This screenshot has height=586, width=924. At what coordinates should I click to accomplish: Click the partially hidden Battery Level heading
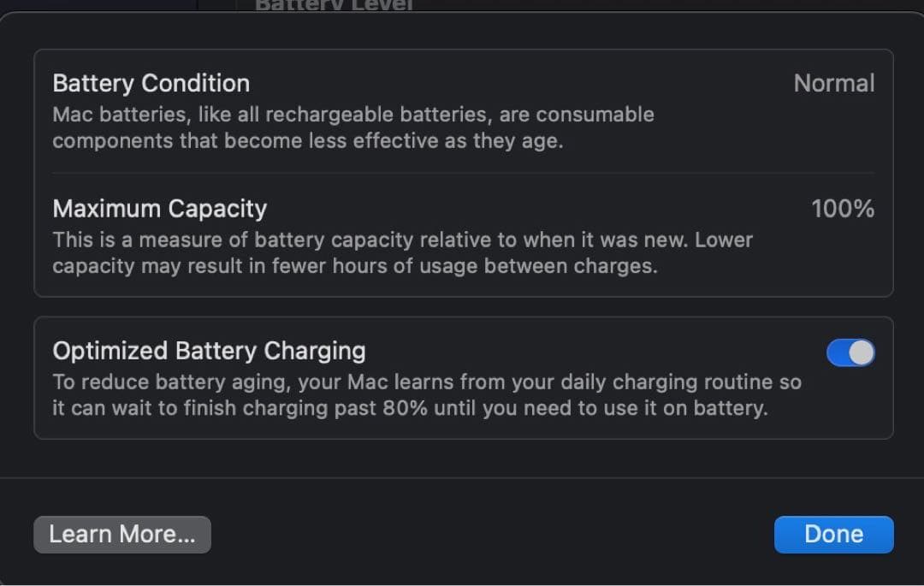coord(334,5)
